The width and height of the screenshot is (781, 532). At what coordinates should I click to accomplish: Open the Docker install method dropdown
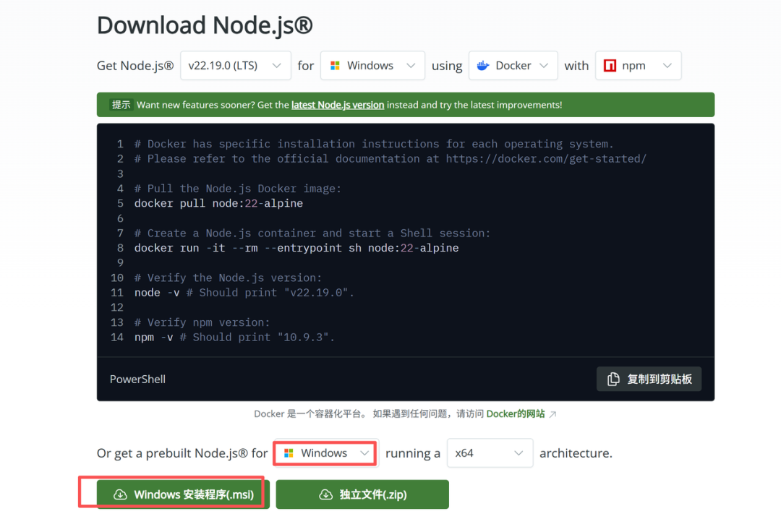coord(513,65)
